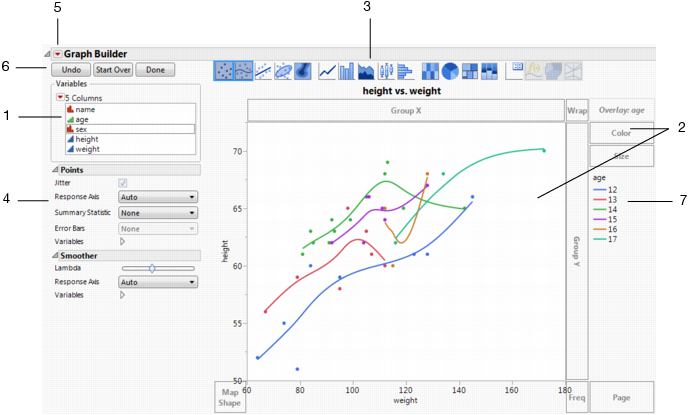Click the Undo button
This screenshot has width=694, height=415.
(x=71, y=70)
